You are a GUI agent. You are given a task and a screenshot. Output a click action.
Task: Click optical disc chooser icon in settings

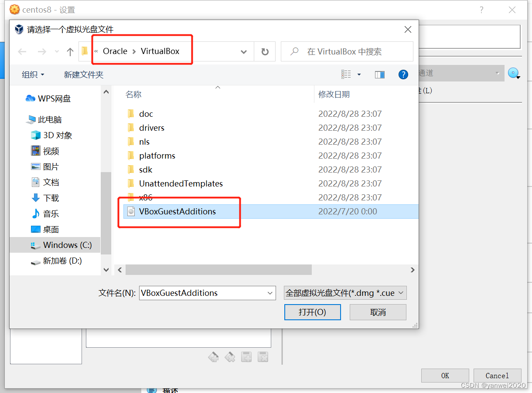pyautogui.click(x=514, y=73)
